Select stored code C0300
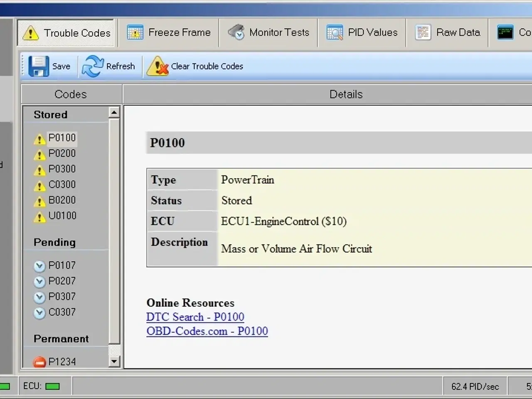This screenshot has height=399, width=532. (x=62, y=185)
